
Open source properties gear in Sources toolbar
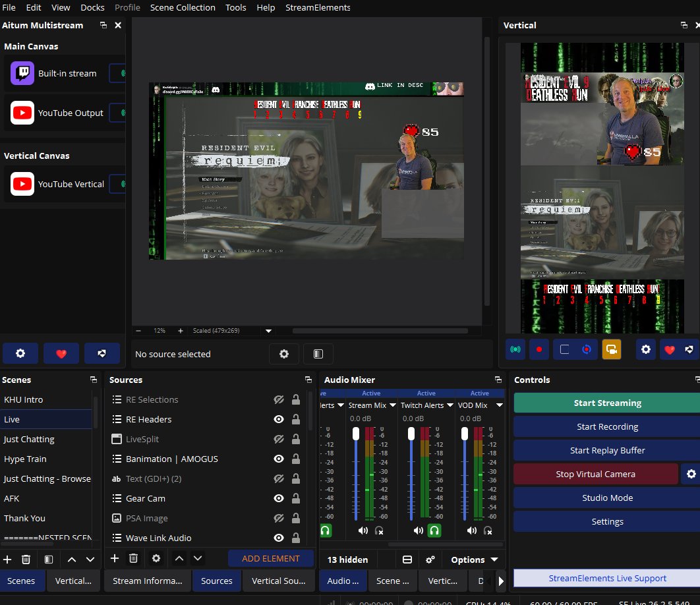(x=156, y=558)
